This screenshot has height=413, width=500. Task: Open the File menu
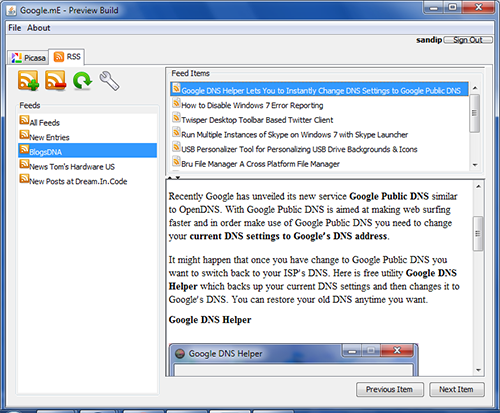click(x=15, y=28)
